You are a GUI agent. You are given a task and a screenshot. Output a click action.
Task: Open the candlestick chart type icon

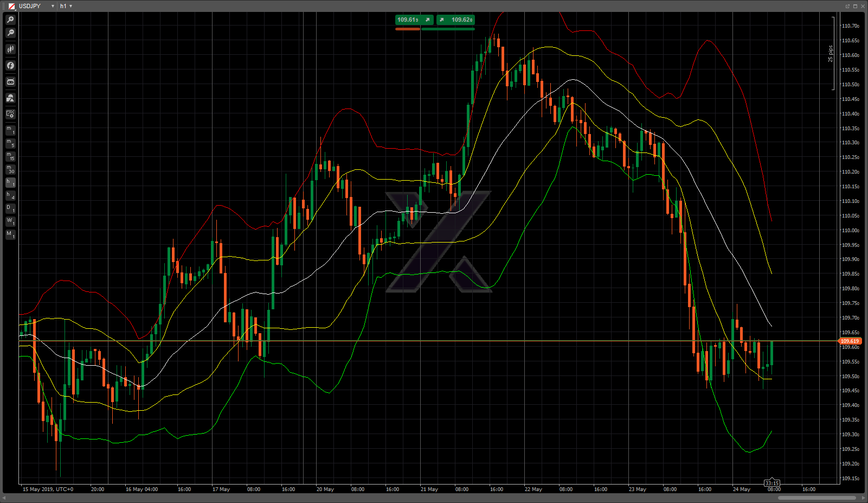pos(10,49)
